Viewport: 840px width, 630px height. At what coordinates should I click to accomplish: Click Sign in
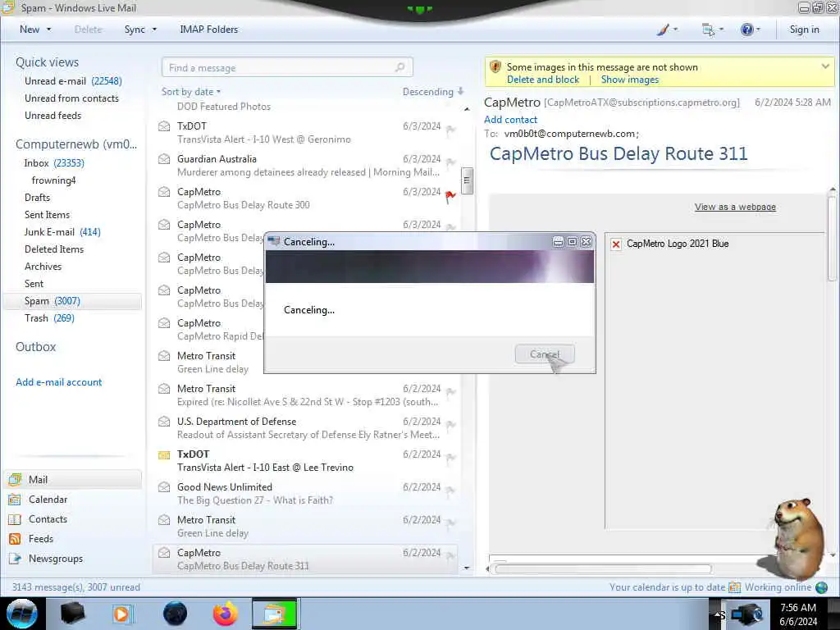[804, 30]
